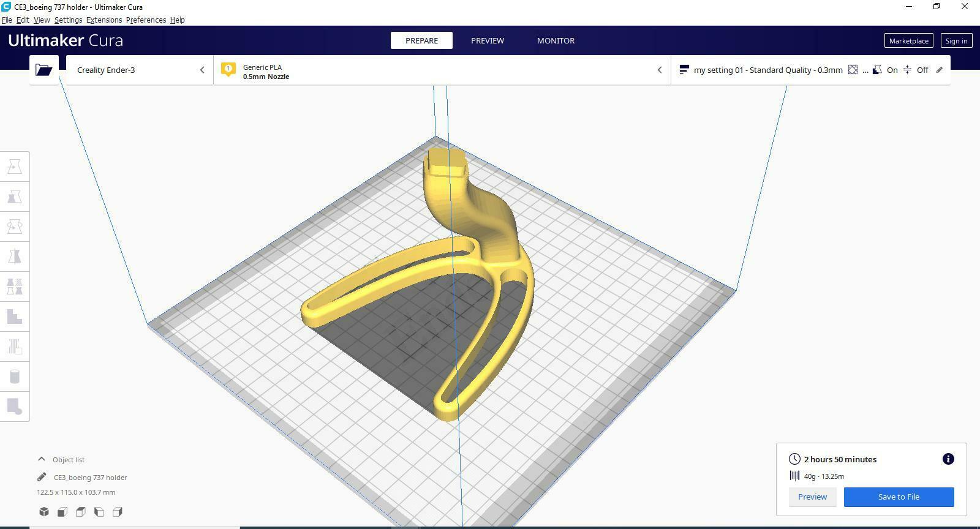The width and height of the screenshot is (980, 529).
Task: Select CE3_boeing 737 holder in object list
Action: [x=90, y=478]
